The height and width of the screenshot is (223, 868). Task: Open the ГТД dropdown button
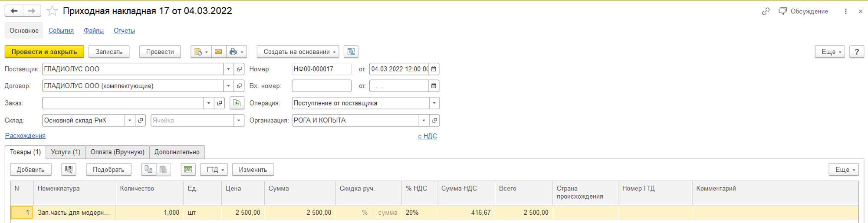(x=215, y=170)
